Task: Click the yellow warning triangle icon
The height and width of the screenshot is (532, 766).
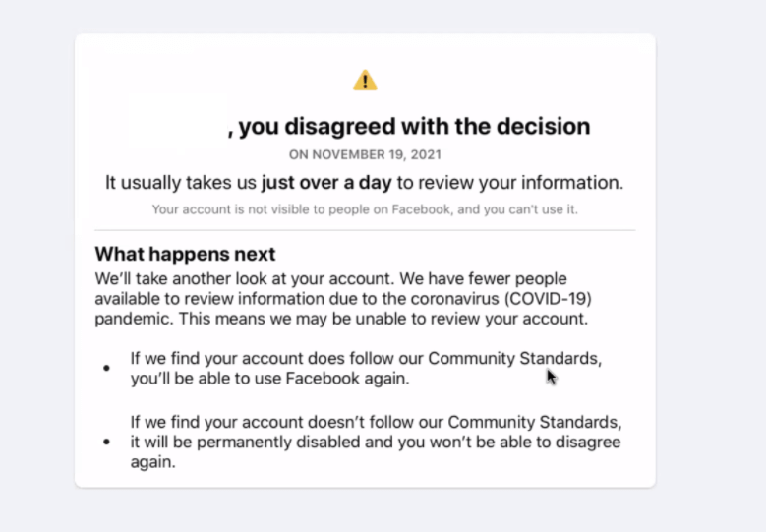Action: (x=365, y=81)
